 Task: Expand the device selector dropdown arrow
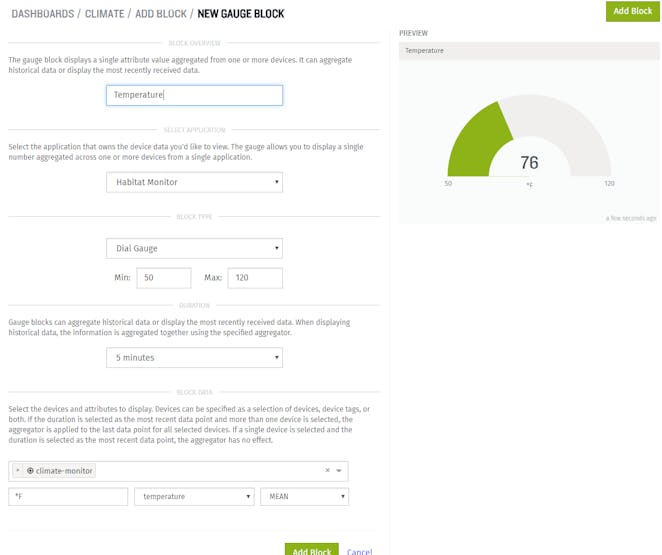339,471
